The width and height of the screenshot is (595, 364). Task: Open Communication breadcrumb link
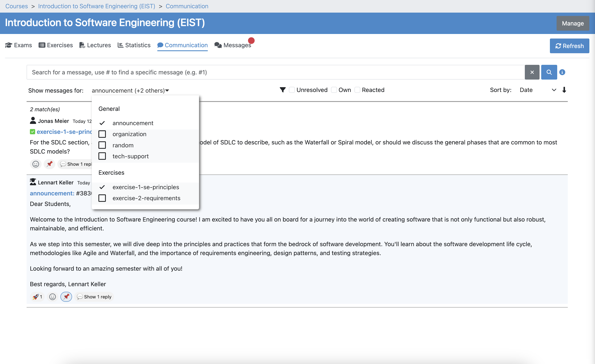coord(187,6)
